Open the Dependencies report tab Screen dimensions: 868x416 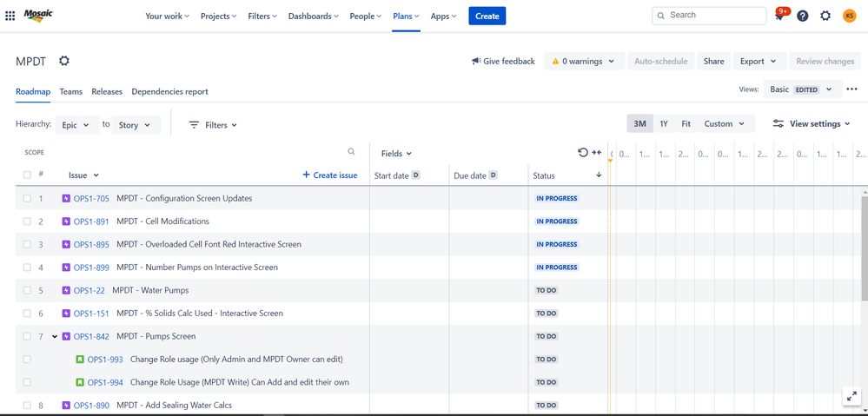pos(170,92)
